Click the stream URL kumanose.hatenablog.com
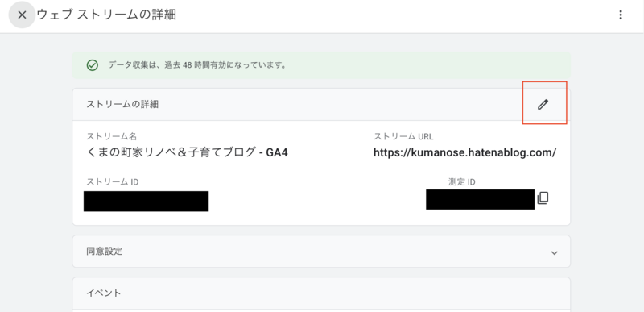 464,152
